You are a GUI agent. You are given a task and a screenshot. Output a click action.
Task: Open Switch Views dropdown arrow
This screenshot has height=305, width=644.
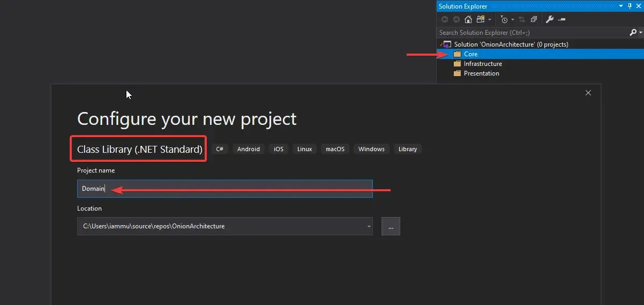pyautogui.click(x=490, y=19)
